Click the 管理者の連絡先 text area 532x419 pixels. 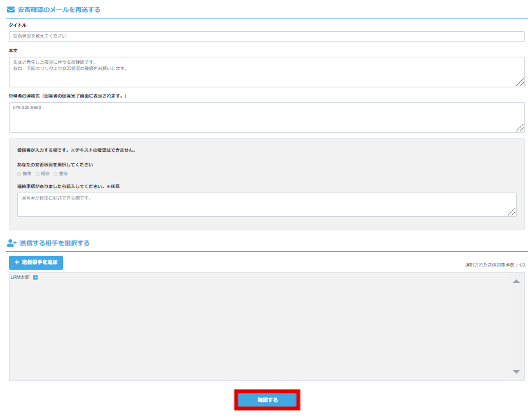pyautogui.click(x=267, y=117)
